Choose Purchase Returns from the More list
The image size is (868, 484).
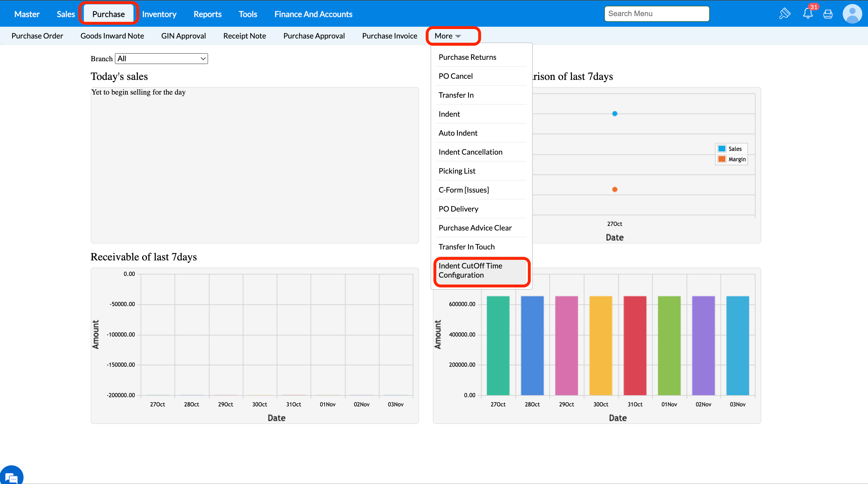[x=467, y=57]
